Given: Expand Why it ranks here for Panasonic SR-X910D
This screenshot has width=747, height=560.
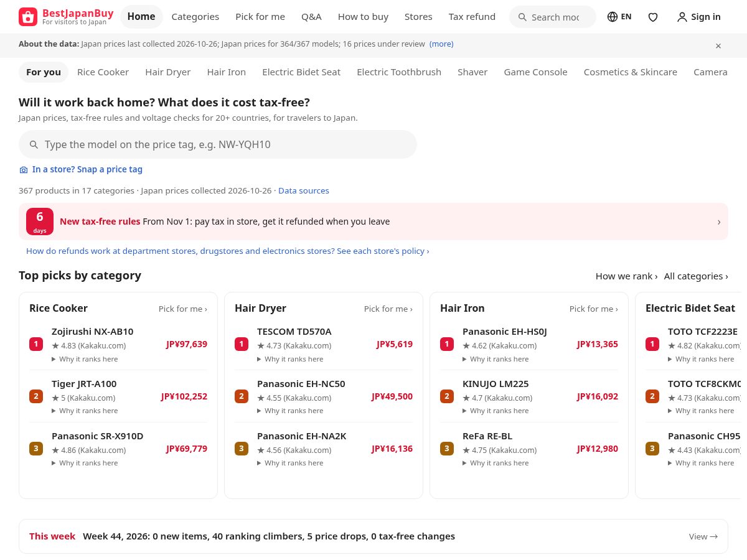Looking at the screenshot, I should [85, 463].
